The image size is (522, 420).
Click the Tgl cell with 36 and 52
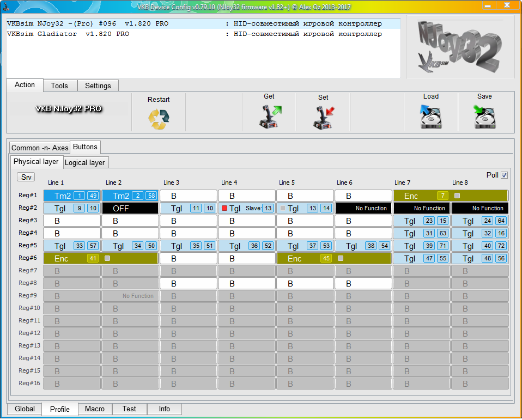coord(247,246)
